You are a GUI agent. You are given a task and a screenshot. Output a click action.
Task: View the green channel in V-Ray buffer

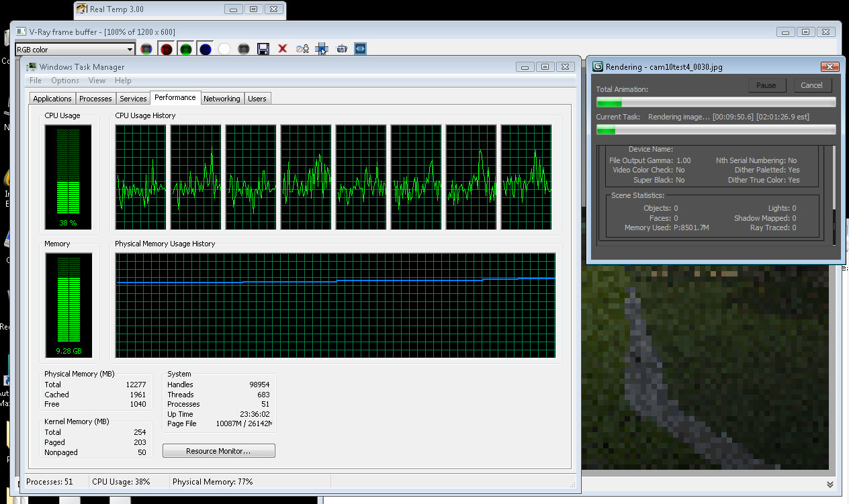pos(185,49)
